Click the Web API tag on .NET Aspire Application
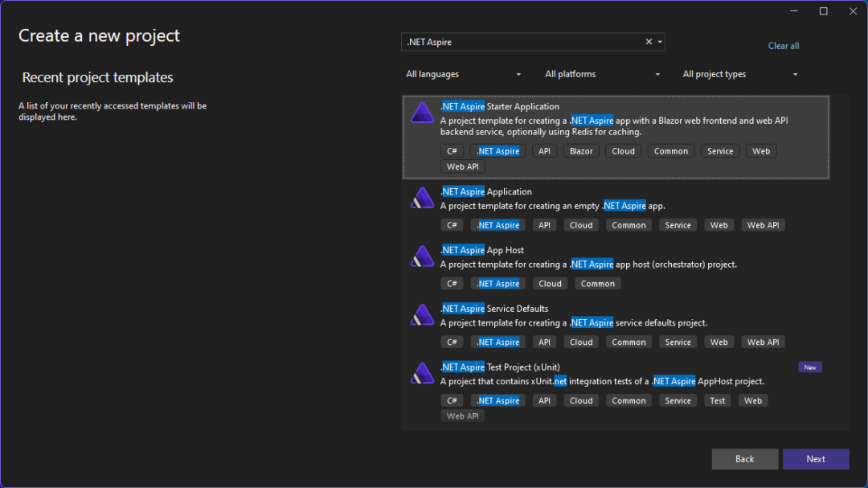The width and height of the screenshot is (868, 488). (x=763, y=225)
